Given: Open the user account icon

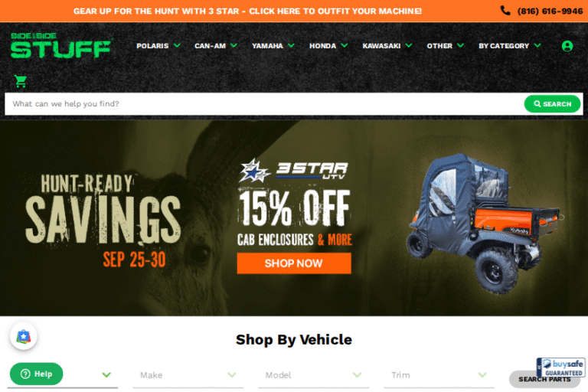Looking at the screenshot, I should (x=567, y=46).
